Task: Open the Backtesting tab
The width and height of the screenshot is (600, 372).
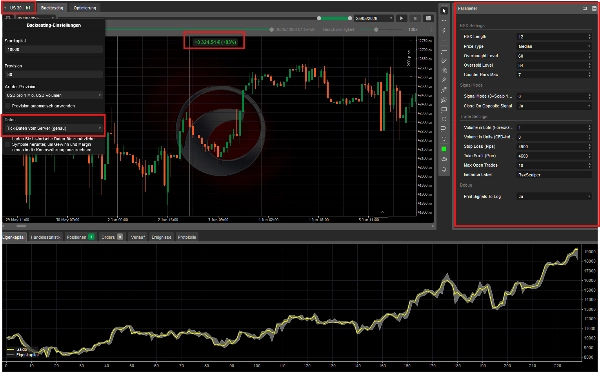Action: (52, 8)
